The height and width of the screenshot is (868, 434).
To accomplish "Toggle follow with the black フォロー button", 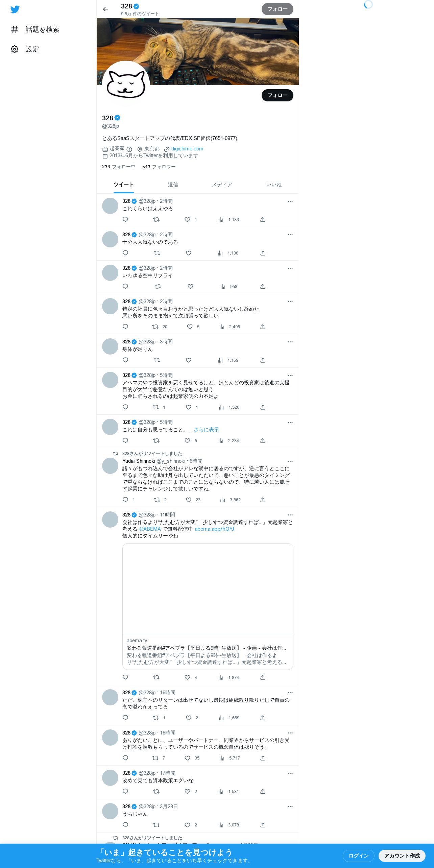I will [278, 95].
